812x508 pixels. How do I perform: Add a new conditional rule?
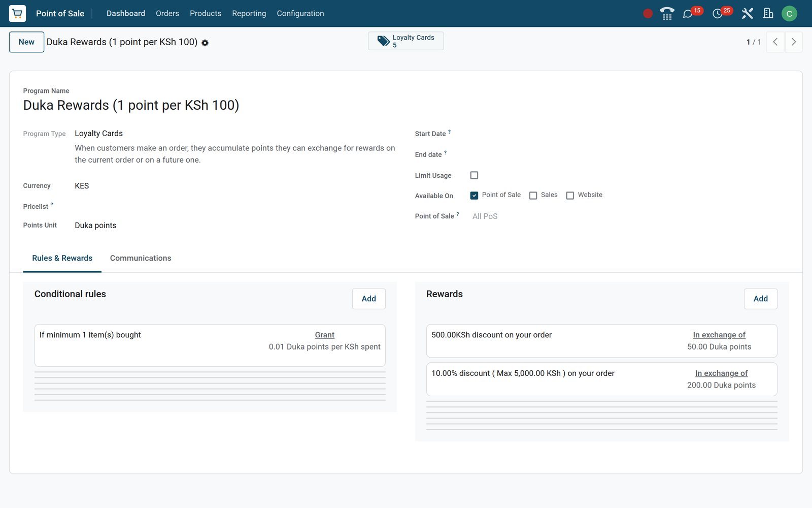369,299
